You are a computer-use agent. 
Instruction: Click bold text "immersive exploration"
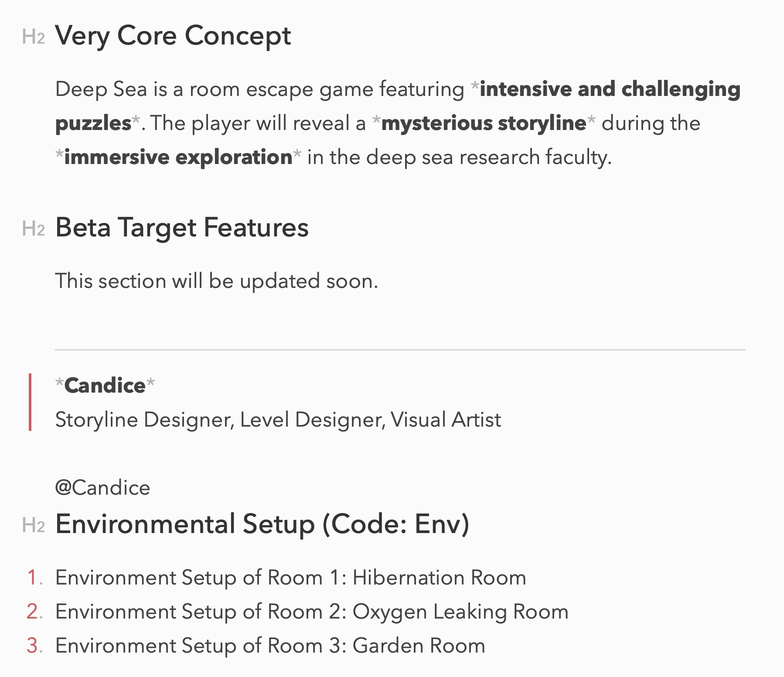click(178, 157)
